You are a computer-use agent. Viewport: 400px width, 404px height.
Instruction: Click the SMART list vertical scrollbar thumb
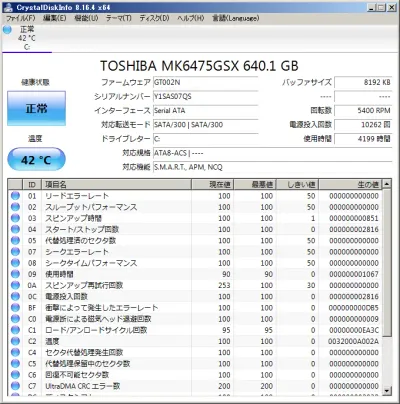tap(387, 263)
